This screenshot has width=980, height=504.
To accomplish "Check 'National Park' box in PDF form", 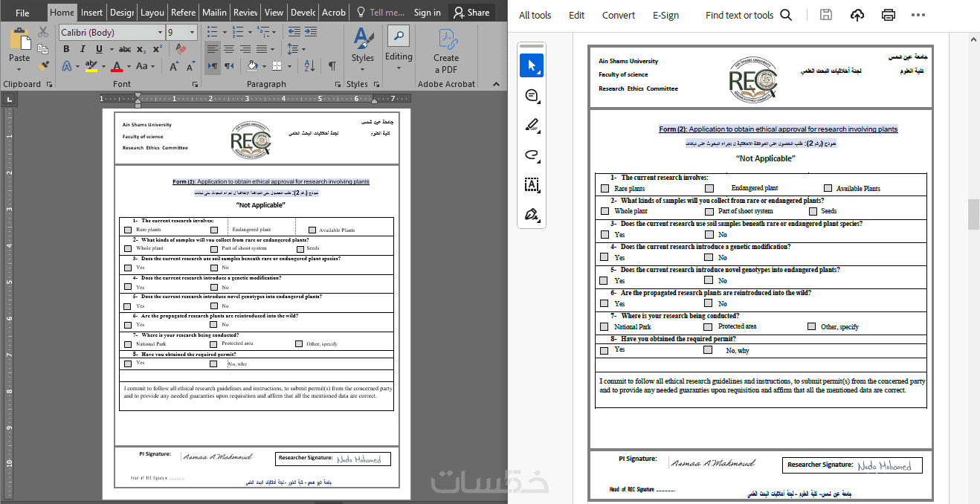I will [605, 326].
